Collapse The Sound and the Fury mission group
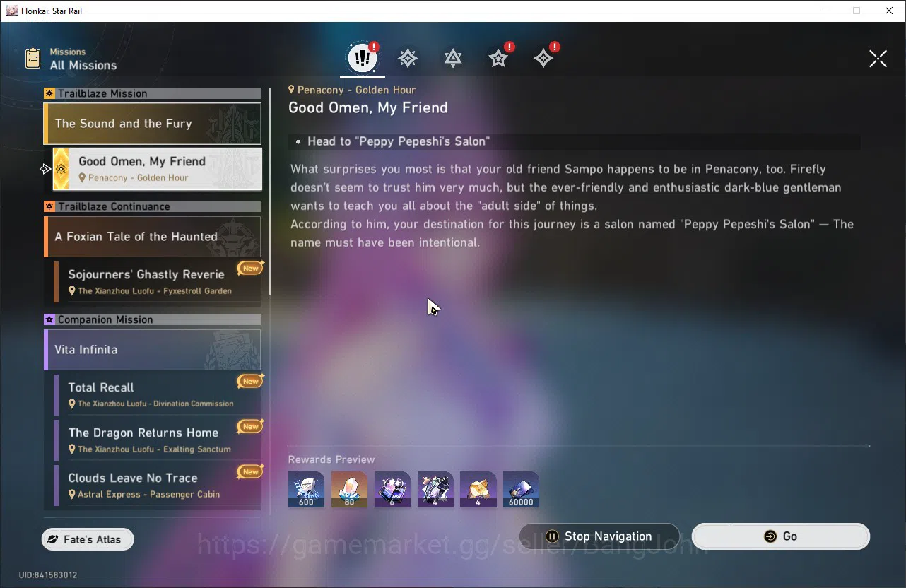906x588 pixels. click(x=152, y=124)
